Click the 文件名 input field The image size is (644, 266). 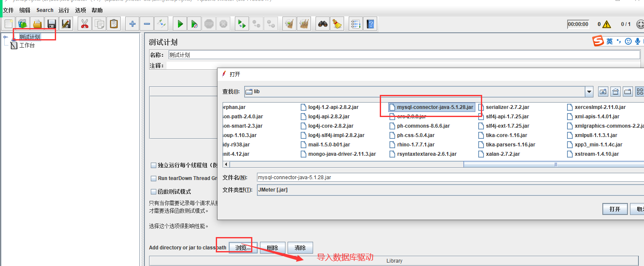click(450, 177)
